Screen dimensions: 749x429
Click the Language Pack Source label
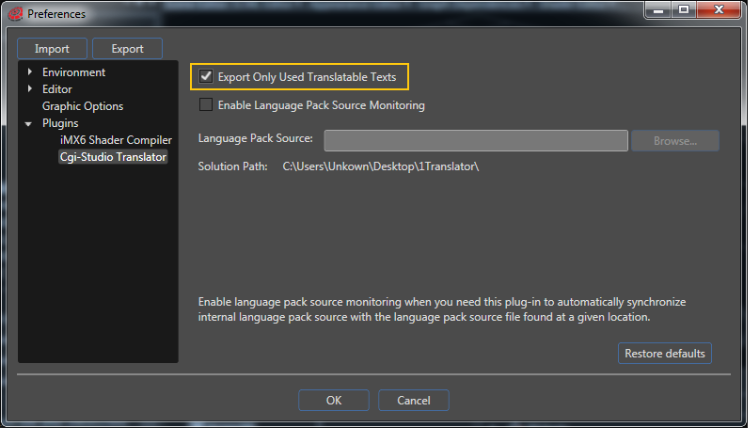(x=256, y=138)
